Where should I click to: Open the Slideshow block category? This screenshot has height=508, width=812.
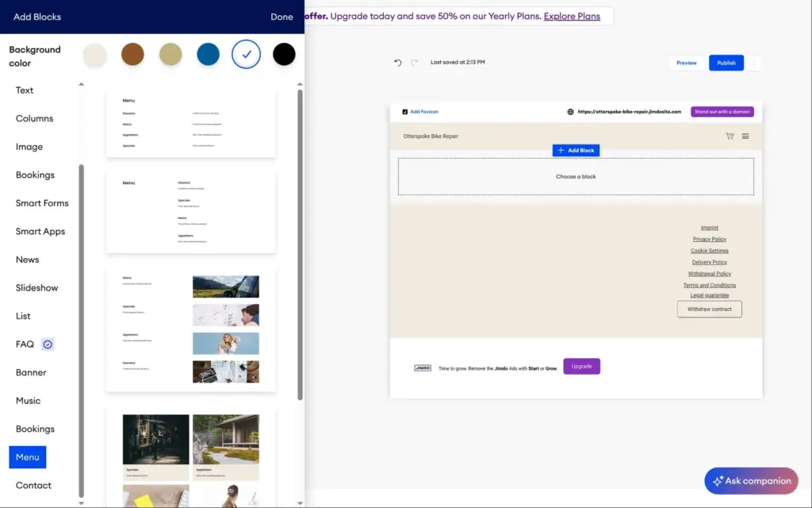pos(36,287)
